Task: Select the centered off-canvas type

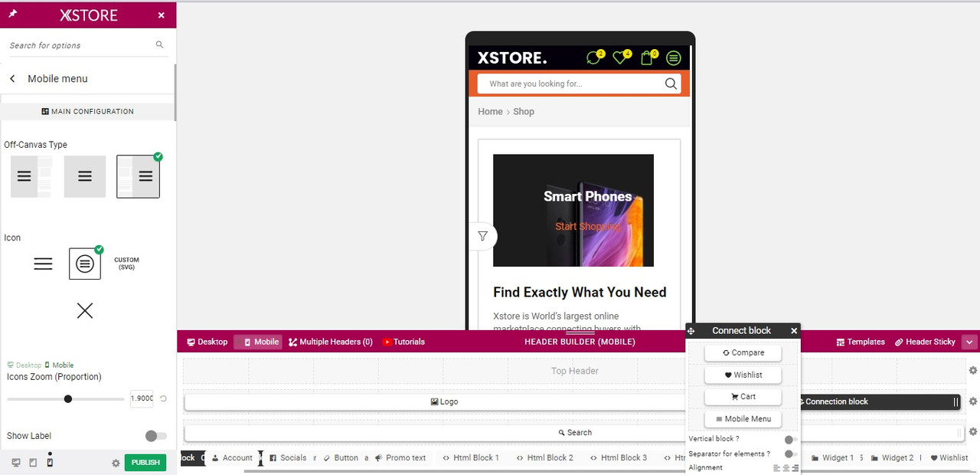Action: coord(85,176)
